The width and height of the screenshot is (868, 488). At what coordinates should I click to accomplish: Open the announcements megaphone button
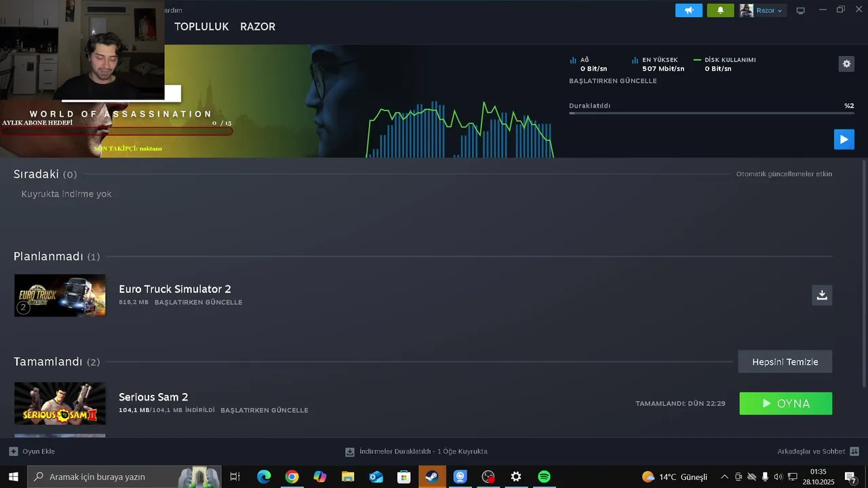(688, 10)
